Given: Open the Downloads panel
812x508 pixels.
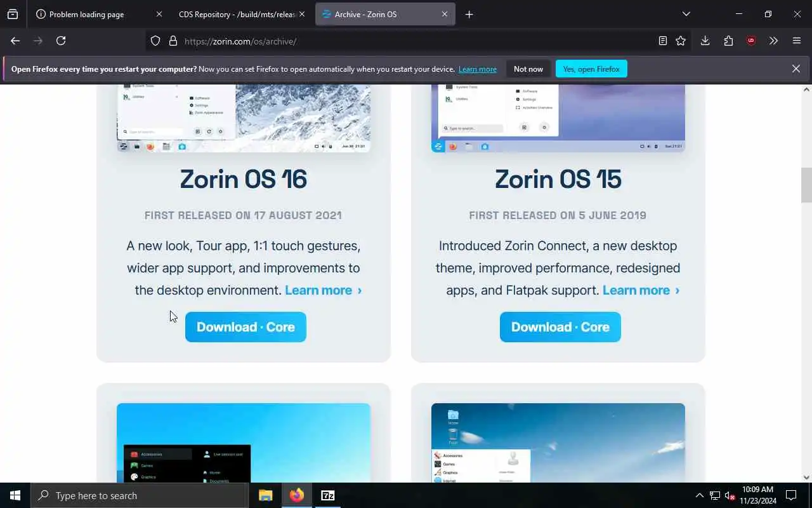Looking at the screenshot, I should tap(705, 41).
